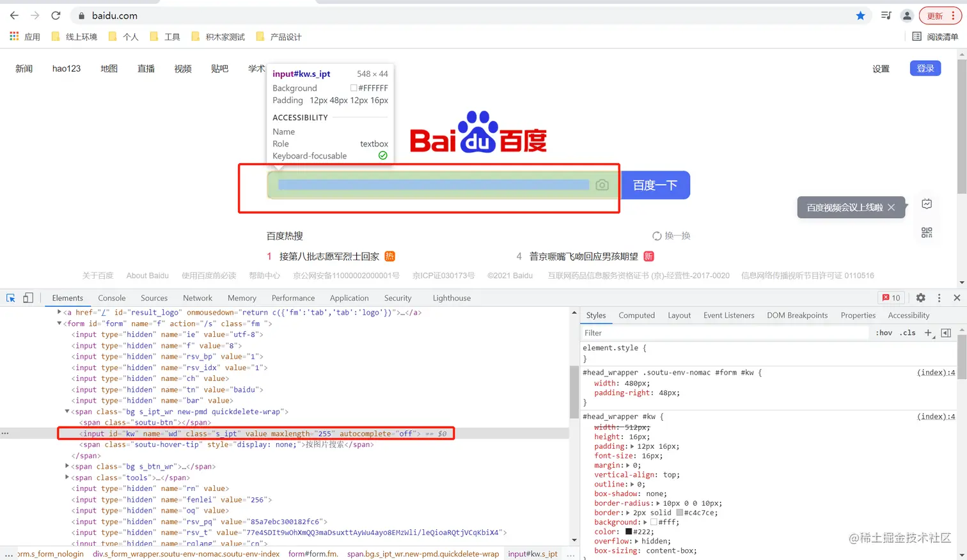The height and width of the screenshot is (560, 967).
Task: Close the 百度视频会议上线啦 popup
Action: pos(891,207)
